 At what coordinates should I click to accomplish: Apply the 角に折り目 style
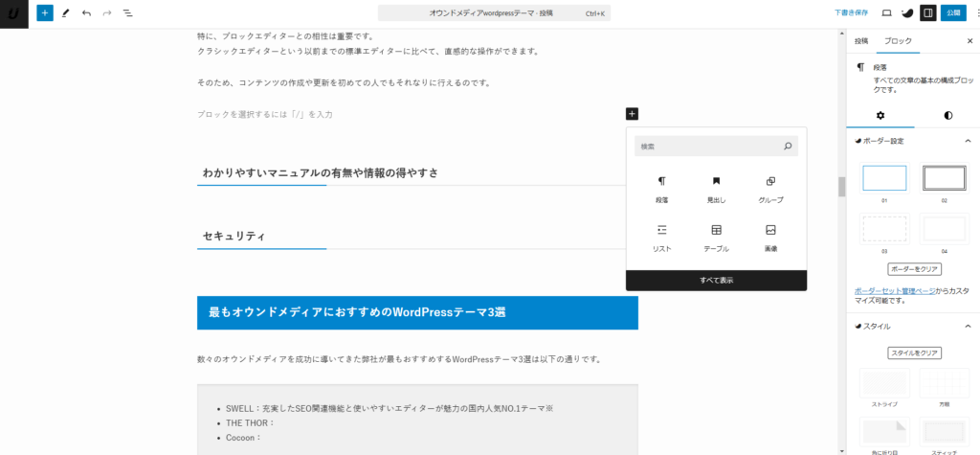884,432
